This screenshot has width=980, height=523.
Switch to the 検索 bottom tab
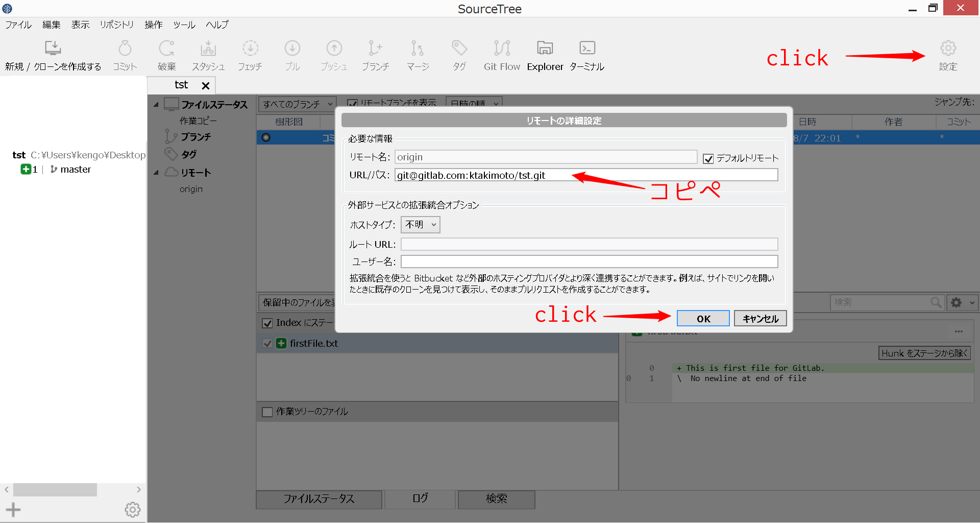(x=497, y=499)
